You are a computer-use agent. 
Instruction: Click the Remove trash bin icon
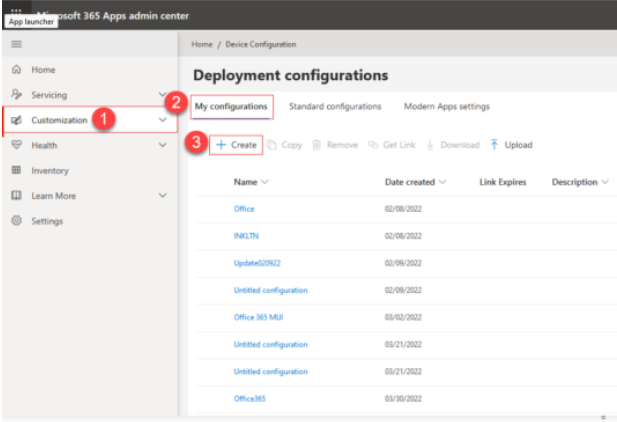click(316, 145)
